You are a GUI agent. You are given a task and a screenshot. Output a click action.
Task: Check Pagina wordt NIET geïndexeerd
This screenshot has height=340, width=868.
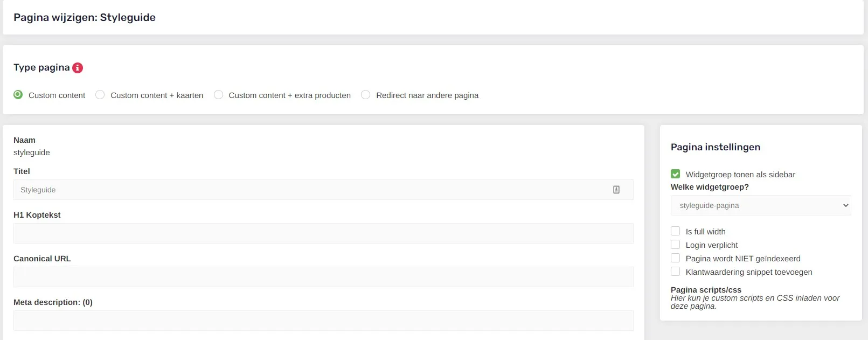pyautogui.click(x=675, y=258)
